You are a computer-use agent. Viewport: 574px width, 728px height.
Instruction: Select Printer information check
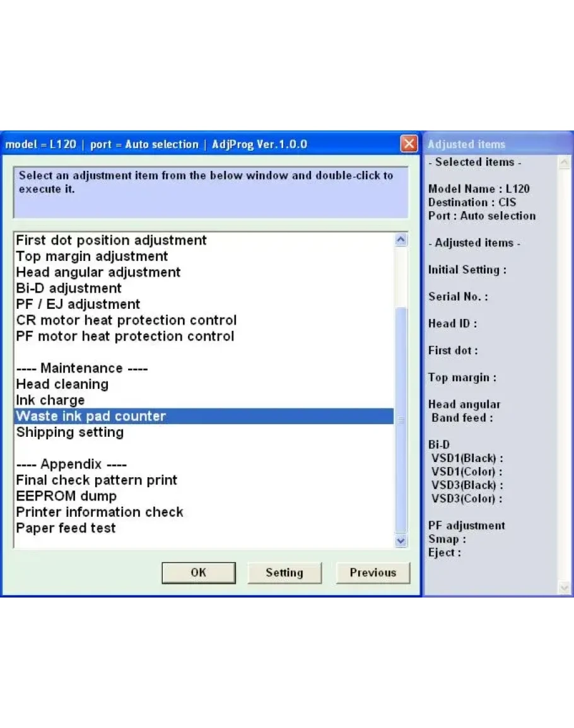pos(100,512)
